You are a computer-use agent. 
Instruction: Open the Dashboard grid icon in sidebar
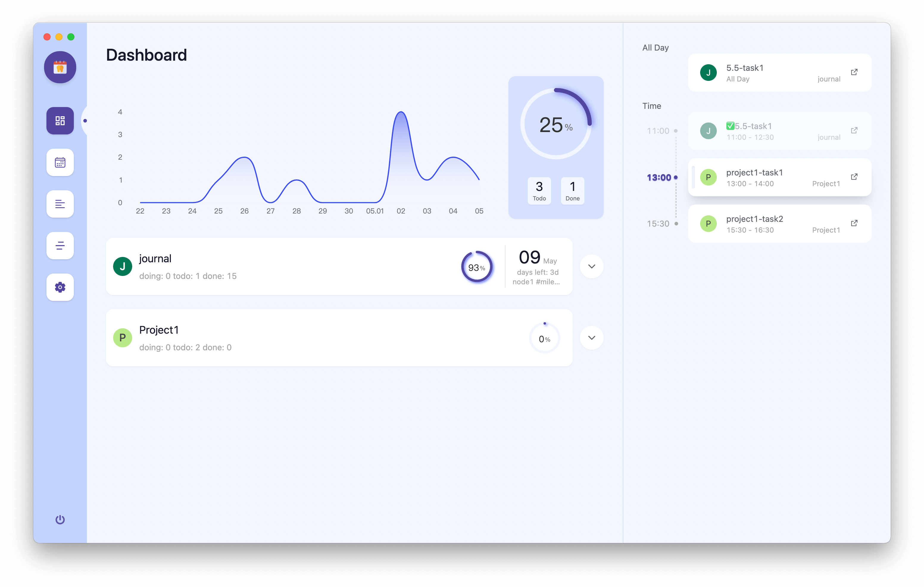pos(60,121)
